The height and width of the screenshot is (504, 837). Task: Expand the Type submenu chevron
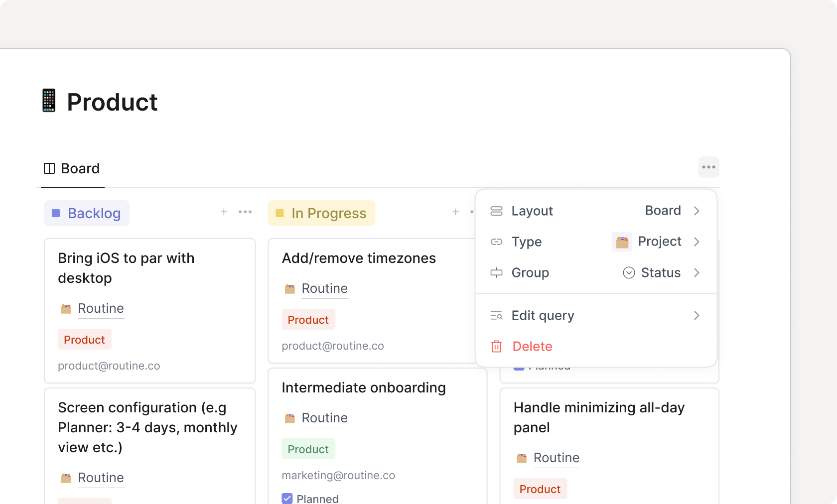(697, 242)
